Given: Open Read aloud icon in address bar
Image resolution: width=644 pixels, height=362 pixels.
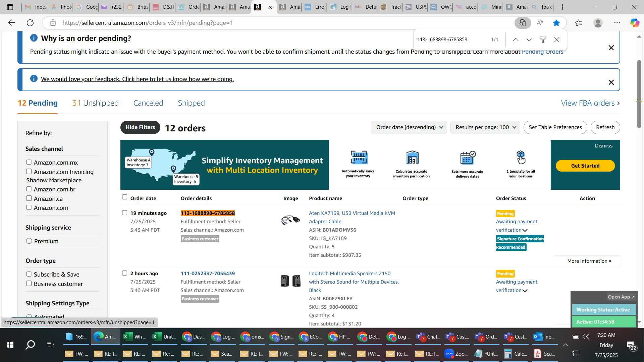Looking at the screenshot, I should pos(540,23).
